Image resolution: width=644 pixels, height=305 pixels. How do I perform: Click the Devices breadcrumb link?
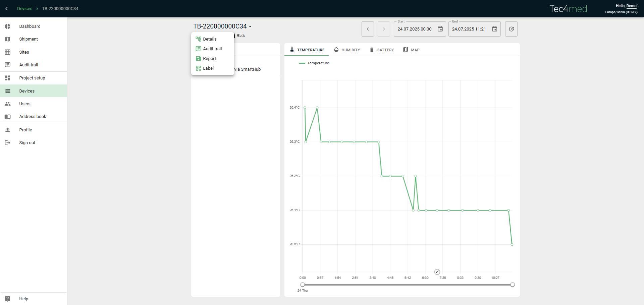[25, 9]
